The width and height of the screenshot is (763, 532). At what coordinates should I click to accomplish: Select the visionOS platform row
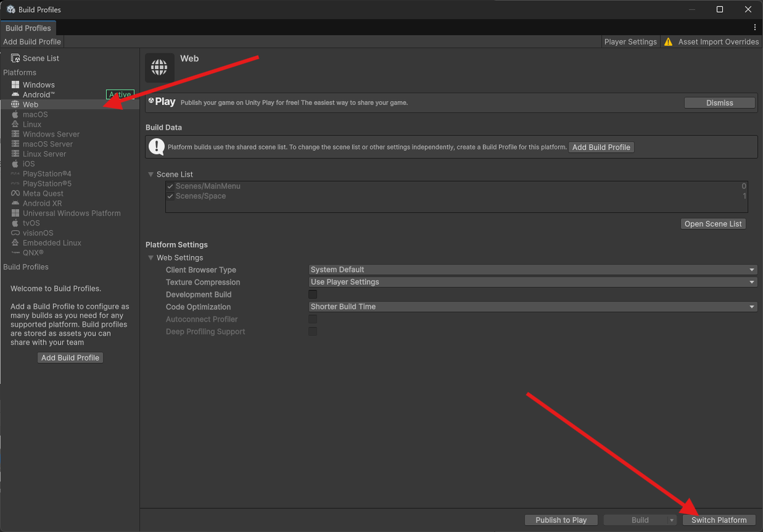70,233
